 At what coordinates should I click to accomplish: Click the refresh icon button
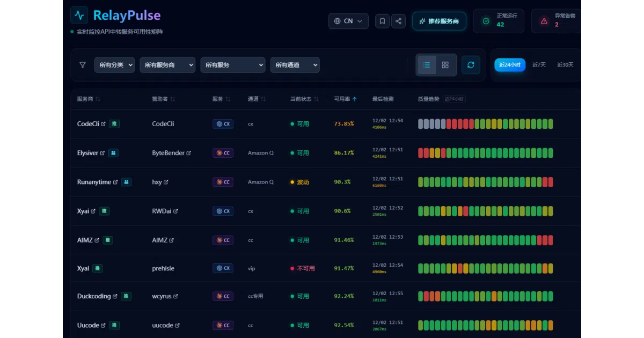coord(471,65)
